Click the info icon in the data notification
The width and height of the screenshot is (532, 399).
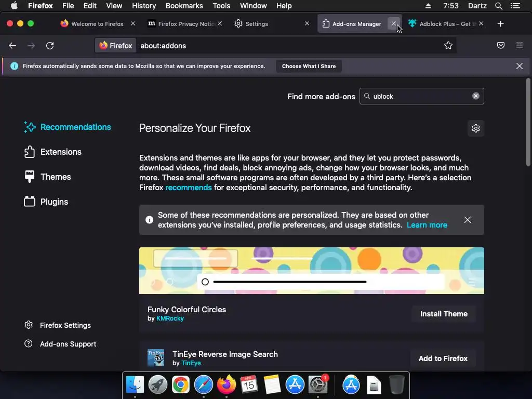(14, 66)
